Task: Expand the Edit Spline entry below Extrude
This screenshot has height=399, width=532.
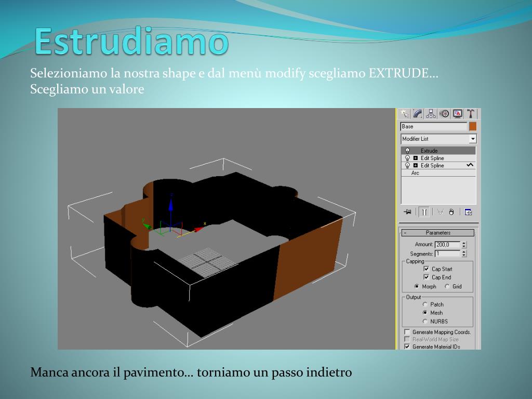Action: 415,158
